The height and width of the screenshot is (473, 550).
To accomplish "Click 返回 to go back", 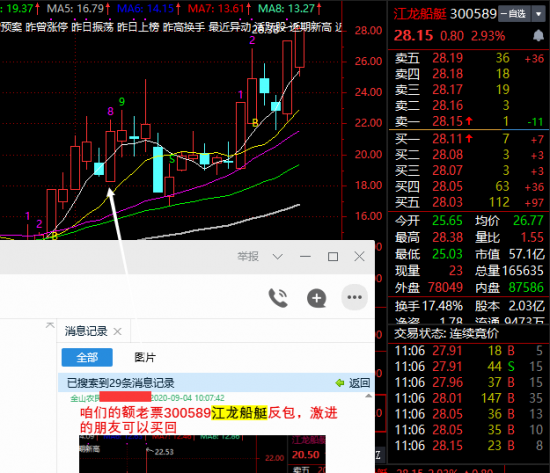I will tap(359, 383).
